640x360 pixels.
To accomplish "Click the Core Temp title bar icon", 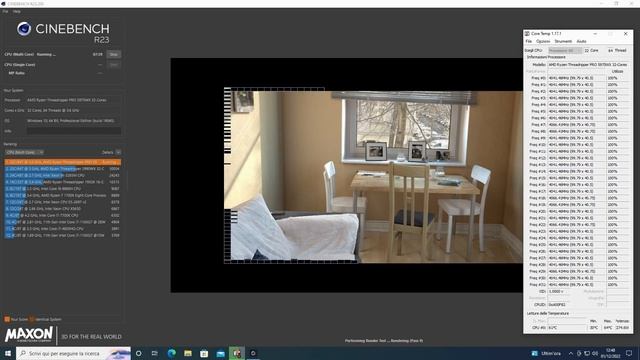I will 527,33.
